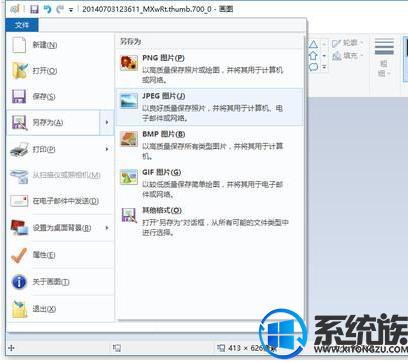Screen dimensions: 408x362
Task: Click the open folder icon
Action: (19, 70)
